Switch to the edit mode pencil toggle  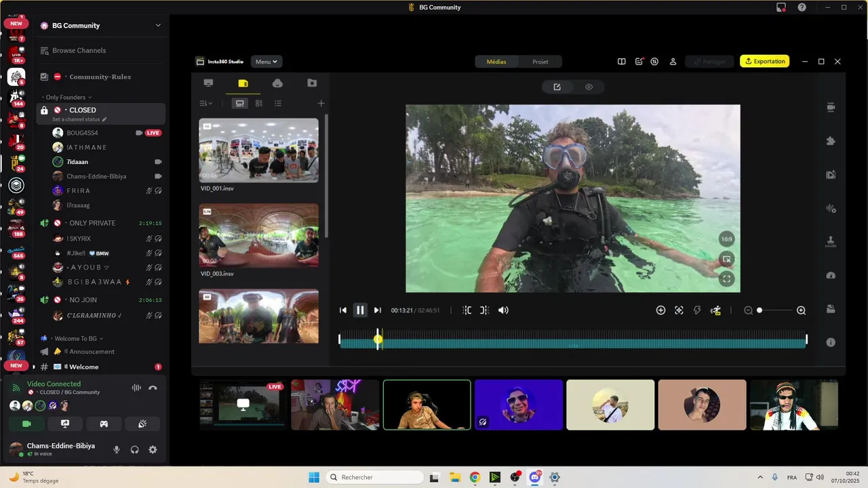tap(557, 87)
